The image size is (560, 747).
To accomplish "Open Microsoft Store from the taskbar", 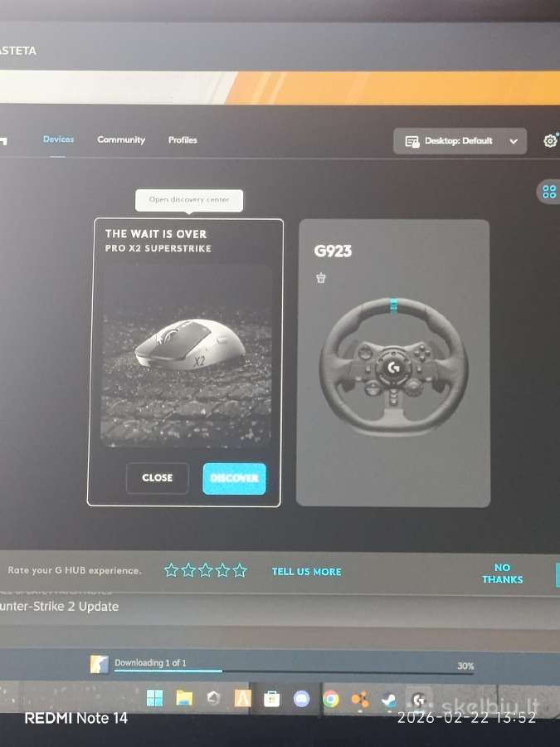I will point(271,699).
